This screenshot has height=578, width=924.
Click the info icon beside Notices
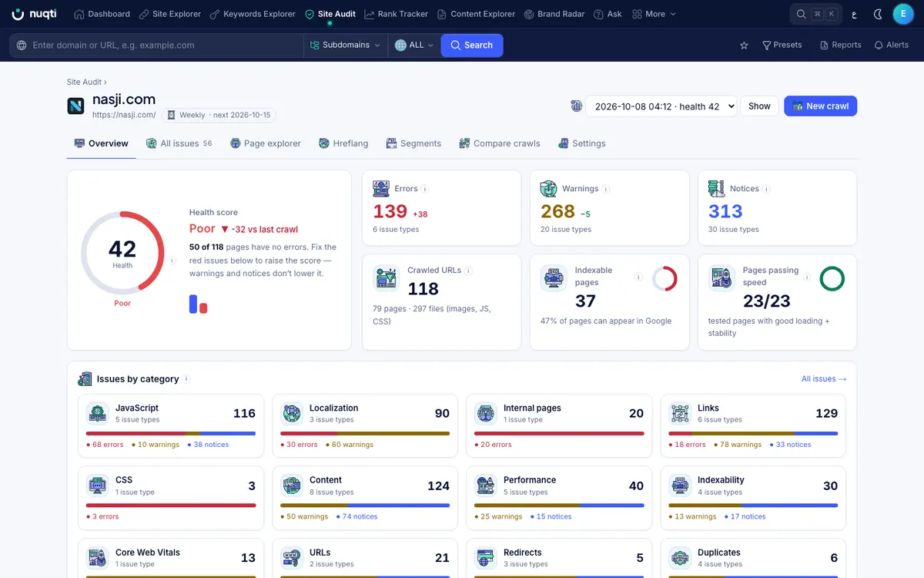pos(767,189)
